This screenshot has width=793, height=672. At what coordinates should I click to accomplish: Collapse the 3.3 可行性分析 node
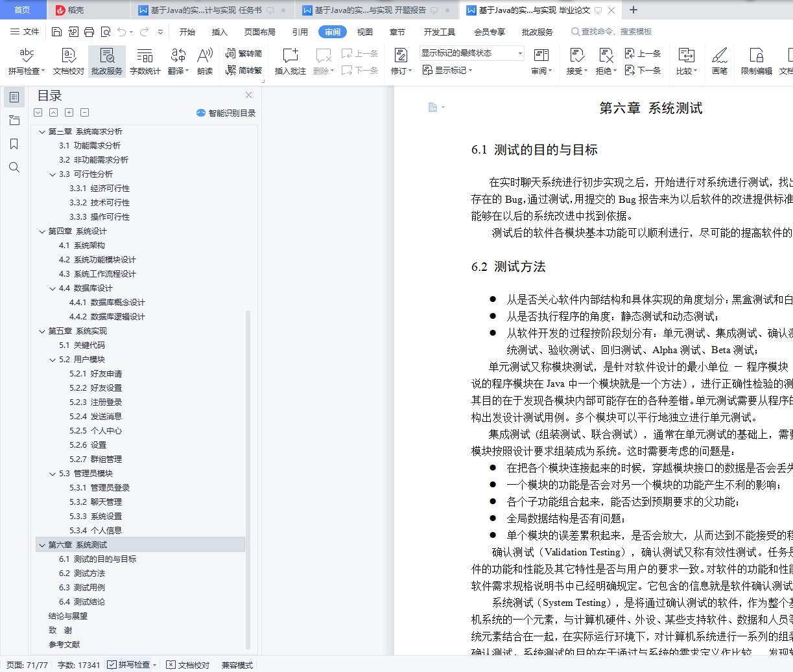coord(53,174)
